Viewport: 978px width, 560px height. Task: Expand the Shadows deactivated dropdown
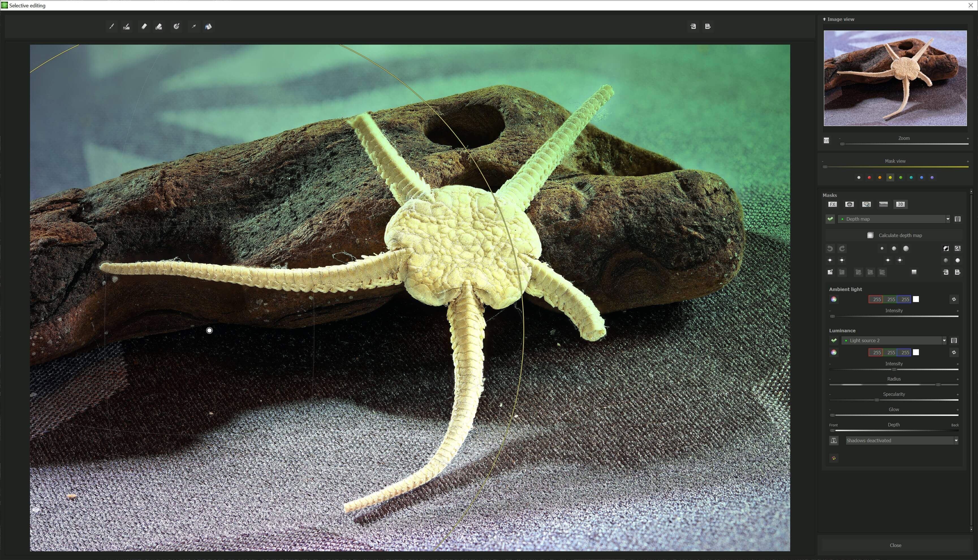tap(956, 440)
